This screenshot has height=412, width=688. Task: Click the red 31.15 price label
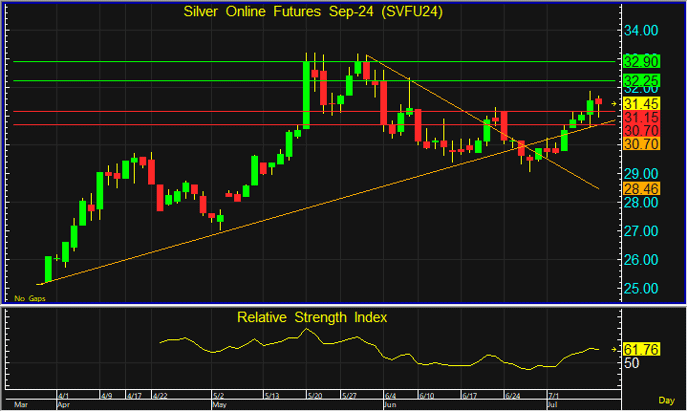[641, 117]
